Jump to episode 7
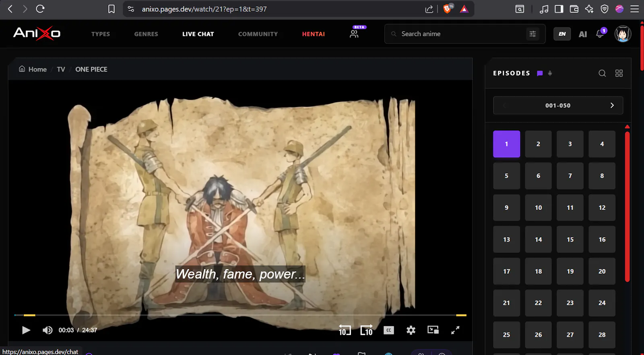 point(570,176)
